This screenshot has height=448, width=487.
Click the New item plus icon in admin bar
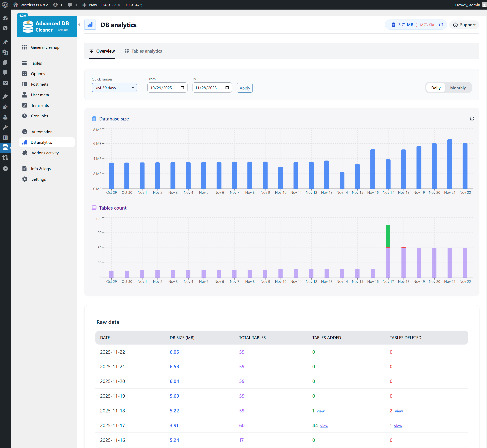(84, 5)
